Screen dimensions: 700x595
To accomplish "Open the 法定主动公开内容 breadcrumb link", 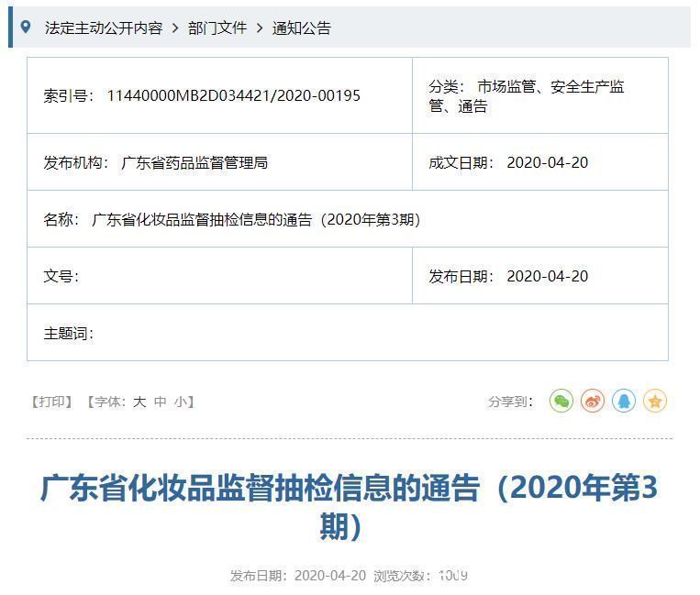I will 104,28.
